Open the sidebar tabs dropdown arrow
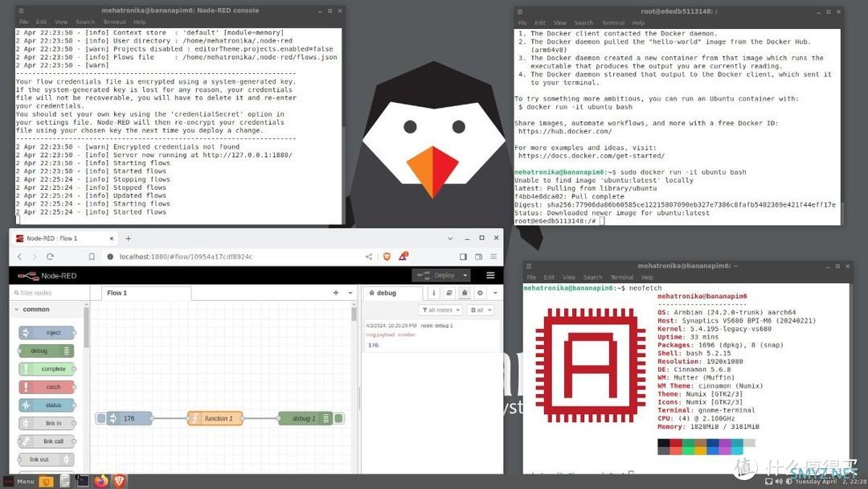The image size is (868, 489). point(495,293)
